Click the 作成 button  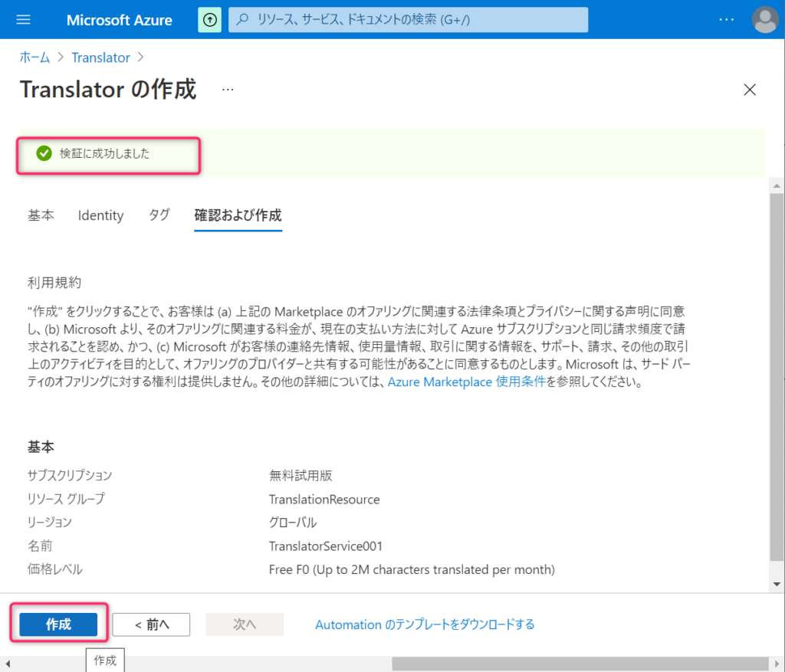click(x=58, y=624)
